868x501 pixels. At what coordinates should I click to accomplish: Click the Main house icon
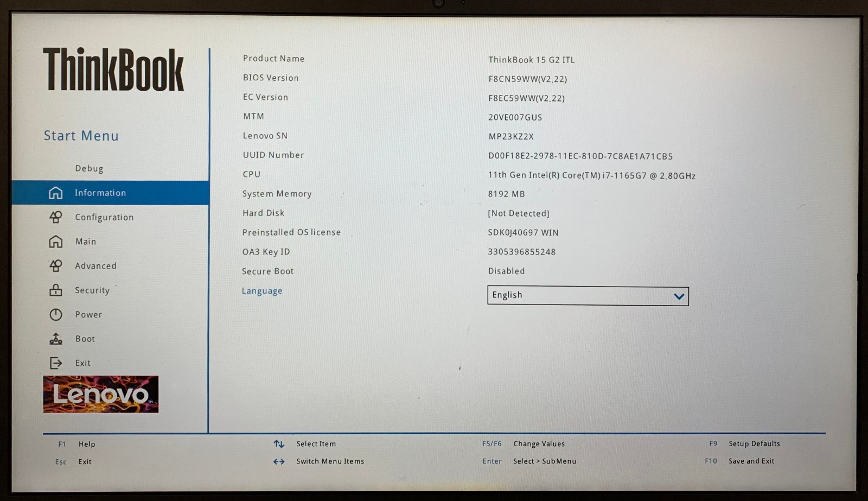pos(55,242)
